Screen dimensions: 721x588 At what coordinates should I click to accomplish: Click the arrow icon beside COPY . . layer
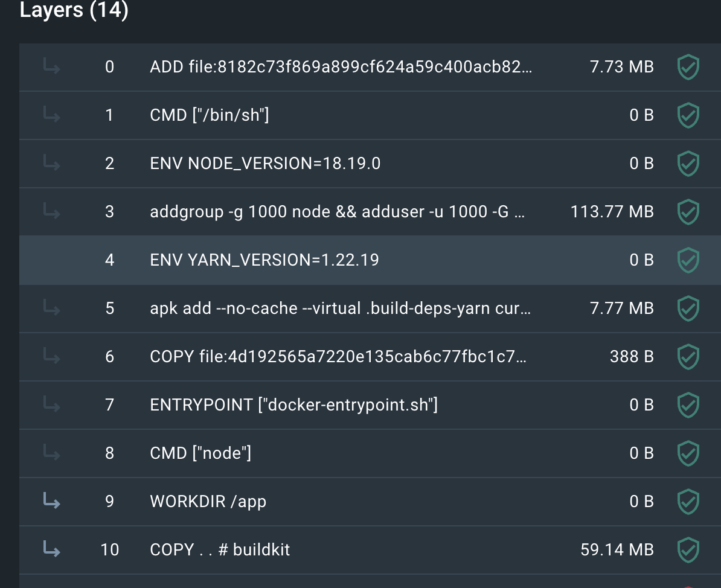click(x=51, y=549)
